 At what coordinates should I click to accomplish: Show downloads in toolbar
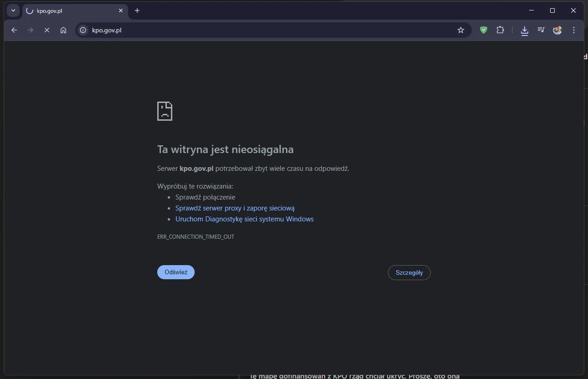[x=525, y=30]
